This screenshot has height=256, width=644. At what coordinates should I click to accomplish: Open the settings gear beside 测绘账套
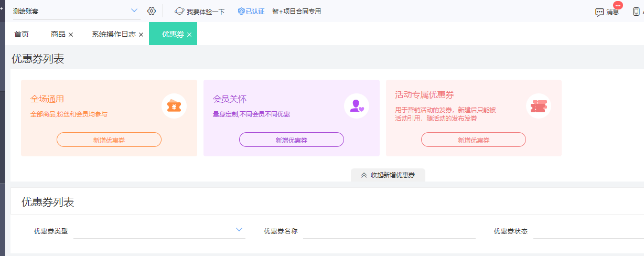pyautogui.click(x=152, y=11)
